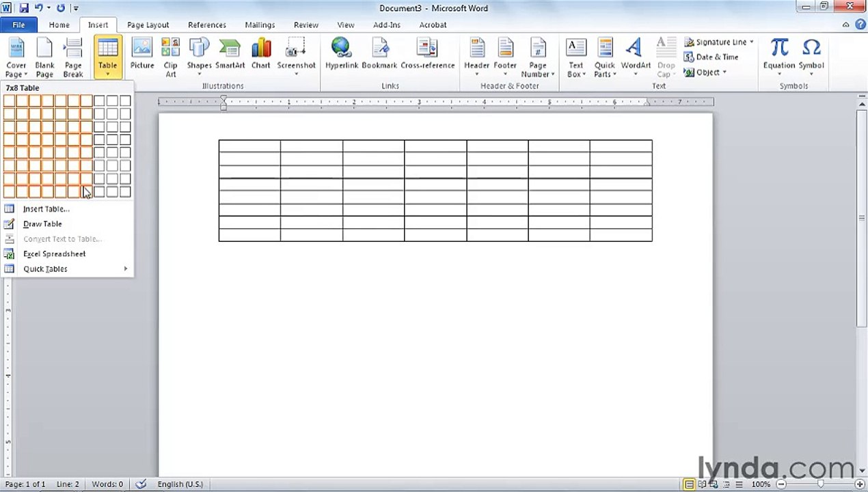Open the Text Box gallery

[x=576, y=58]
